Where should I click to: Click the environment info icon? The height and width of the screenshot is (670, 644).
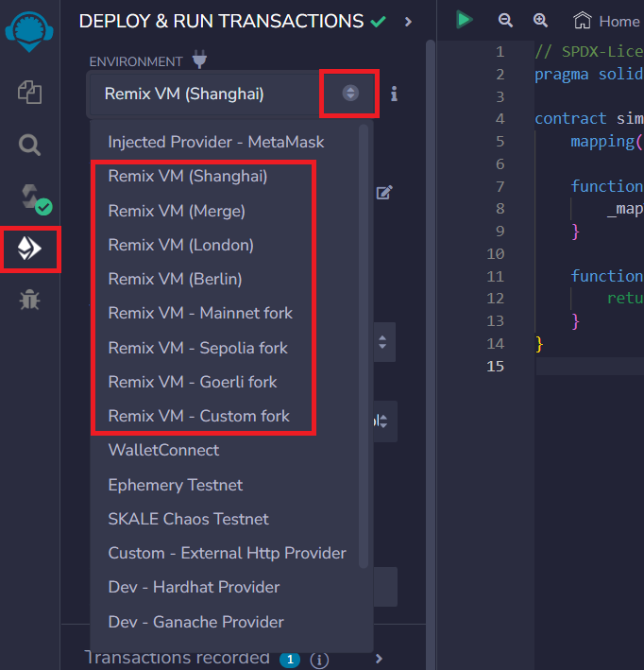(x=394, y=94)
